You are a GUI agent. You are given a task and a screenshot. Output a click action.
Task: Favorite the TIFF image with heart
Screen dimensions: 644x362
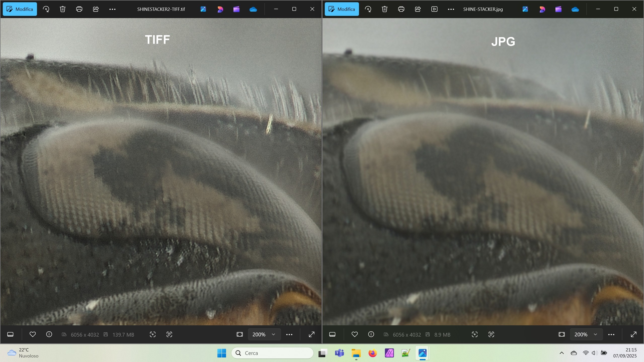(x=33, y=334)
